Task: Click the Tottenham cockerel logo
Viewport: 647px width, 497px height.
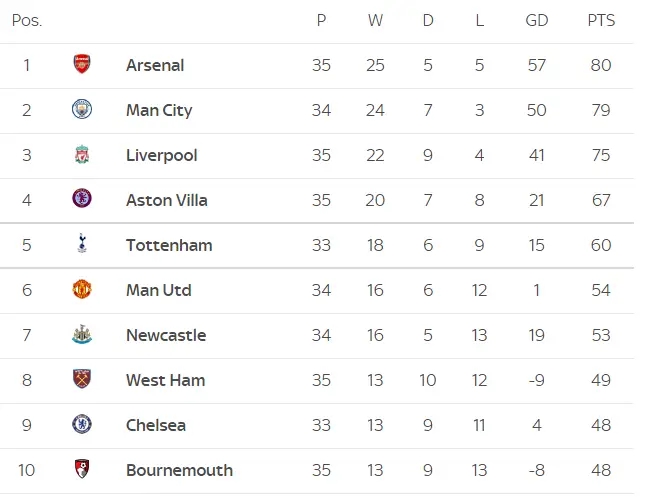Action: [x=82, y=243]
